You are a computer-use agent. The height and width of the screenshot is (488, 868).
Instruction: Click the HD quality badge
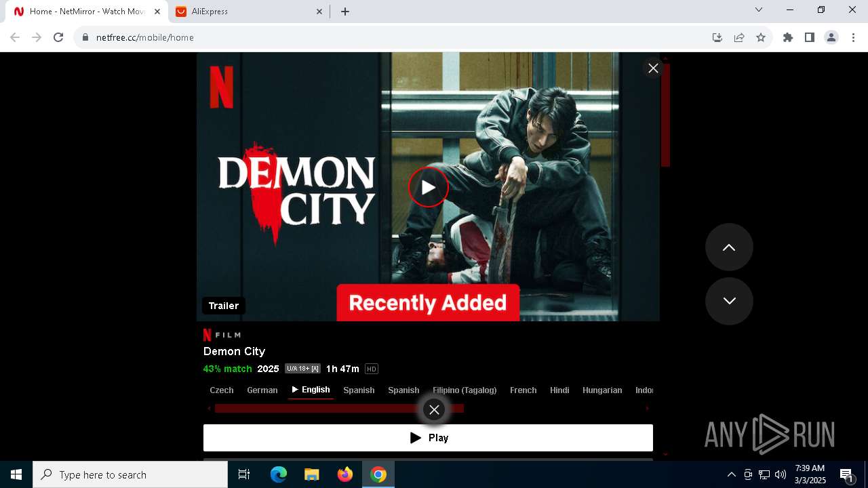click(371, 369)
